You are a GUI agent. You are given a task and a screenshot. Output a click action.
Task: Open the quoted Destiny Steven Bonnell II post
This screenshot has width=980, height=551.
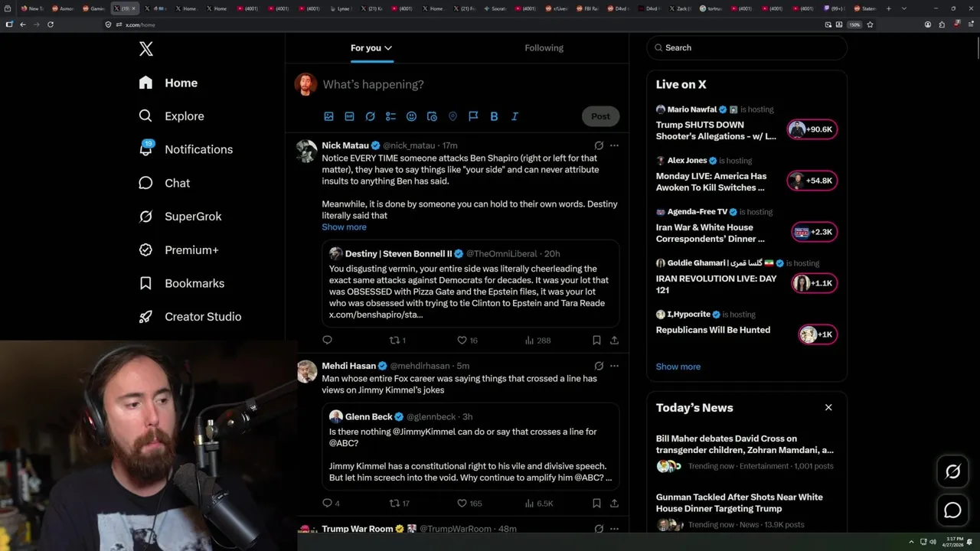tap(470, 283)
